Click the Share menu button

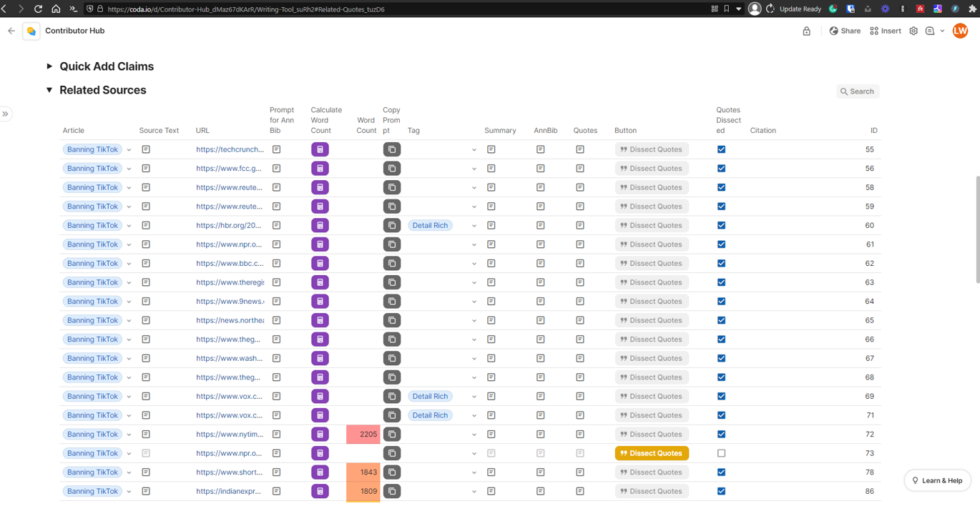845,31
